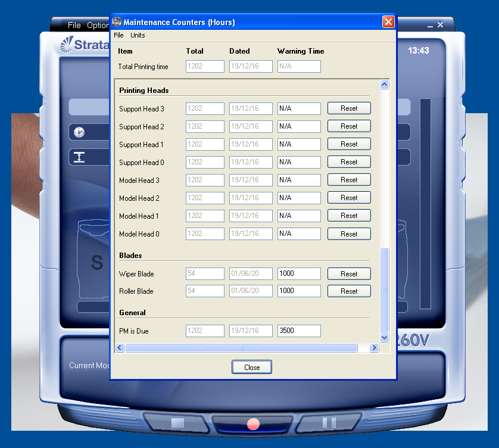Reset the Support Head 3 counter
The image size is (499, 448).
[x=349, y=108]
